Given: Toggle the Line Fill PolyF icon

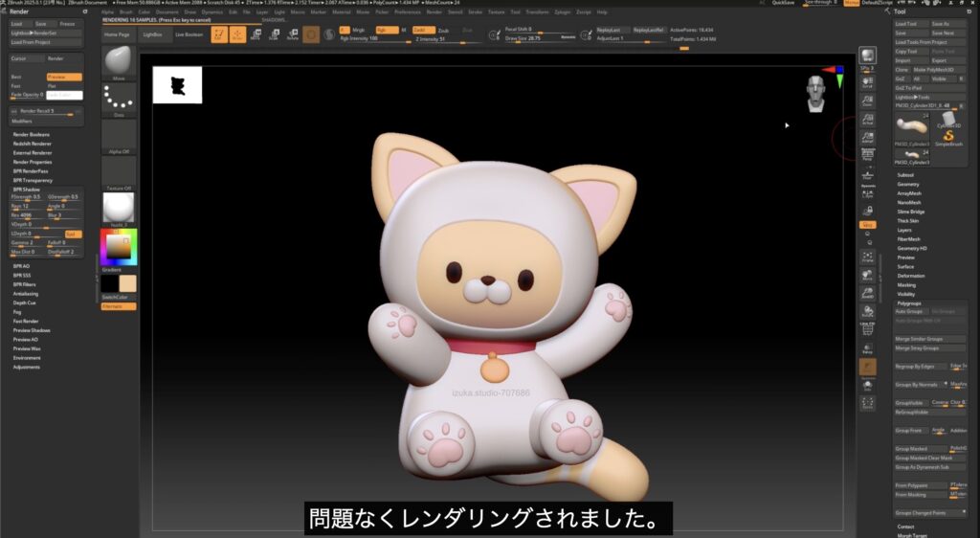Looking at the screenshot, I should 867,328.
